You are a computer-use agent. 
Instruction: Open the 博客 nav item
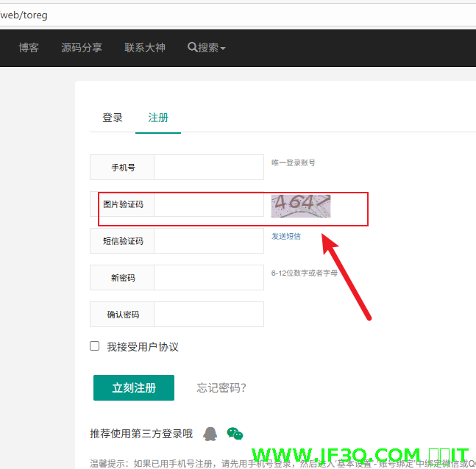point(29,48)
